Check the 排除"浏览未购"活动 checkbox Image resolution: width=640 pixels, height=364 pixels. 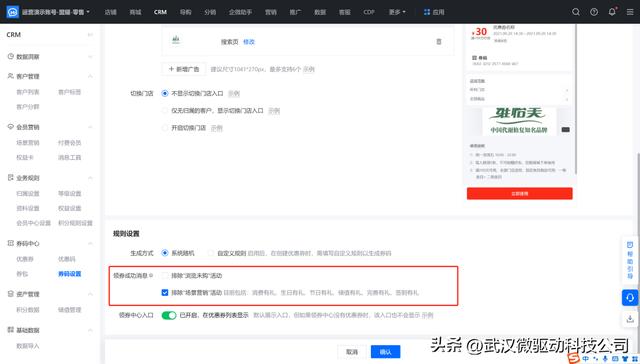click(x=165, y=275)
